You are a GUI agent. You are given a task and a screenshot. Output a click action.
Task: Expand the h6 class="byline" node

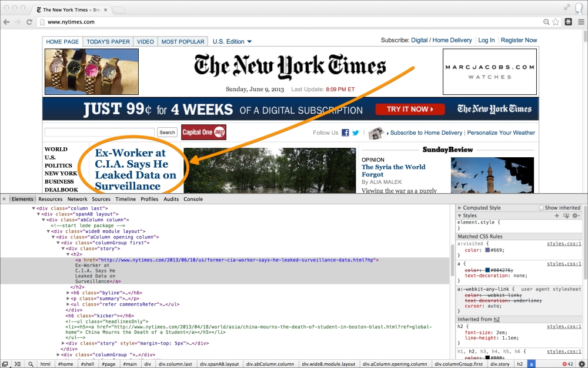click(68, 293)
